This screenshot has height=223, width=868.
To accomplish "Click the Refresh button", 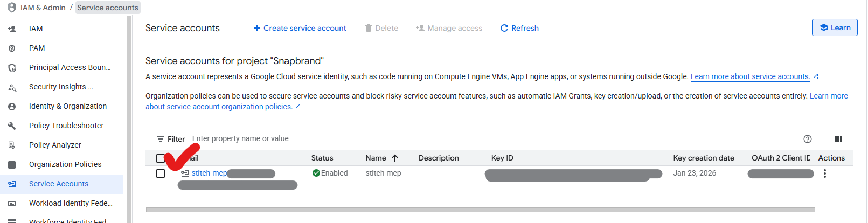I will 519,28.
